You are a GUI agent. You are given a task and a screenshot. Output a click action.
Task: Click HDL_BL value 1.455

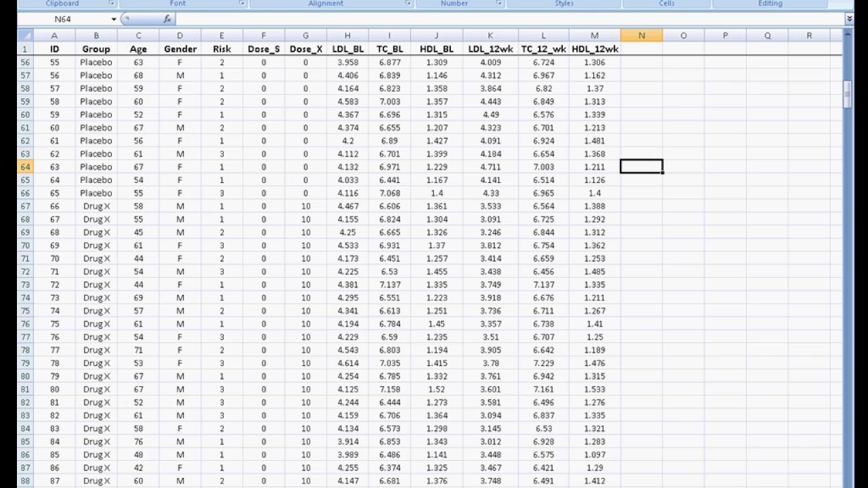click(x=436, y=272)
